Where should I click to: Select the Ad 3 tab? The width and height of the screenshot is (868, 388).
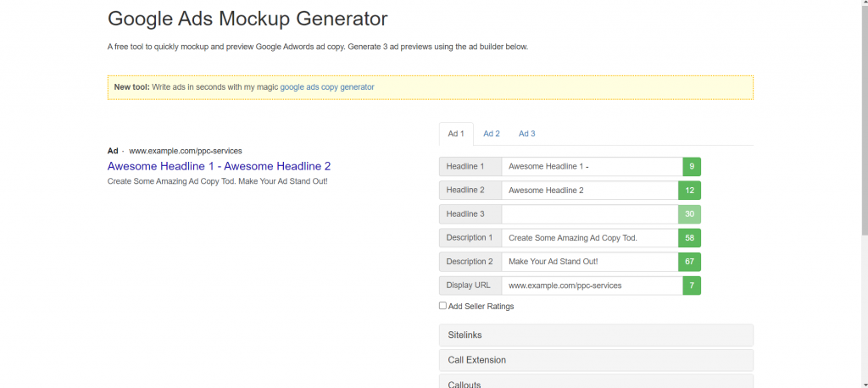click(x=527, y=133)
